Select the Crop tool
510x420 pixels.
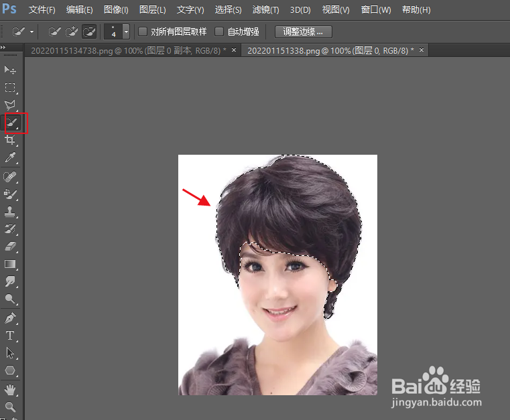tap(10, 140)
